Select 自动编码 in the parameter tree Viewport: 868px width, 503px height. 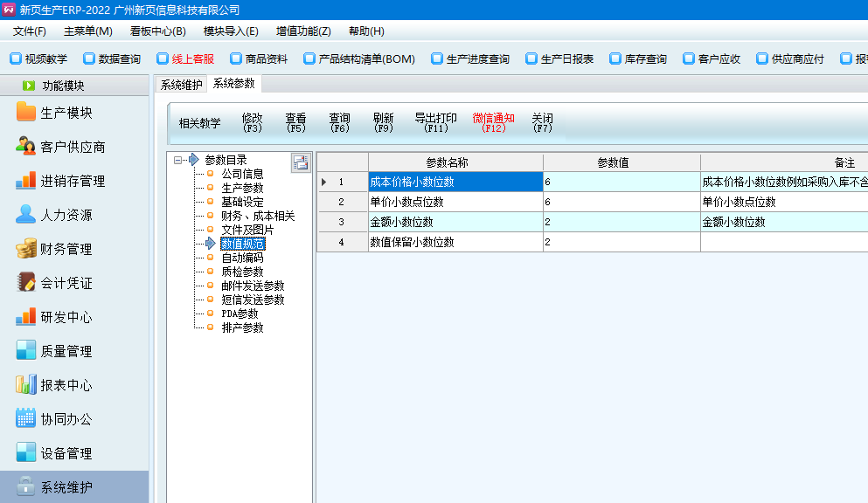[242, 258]
